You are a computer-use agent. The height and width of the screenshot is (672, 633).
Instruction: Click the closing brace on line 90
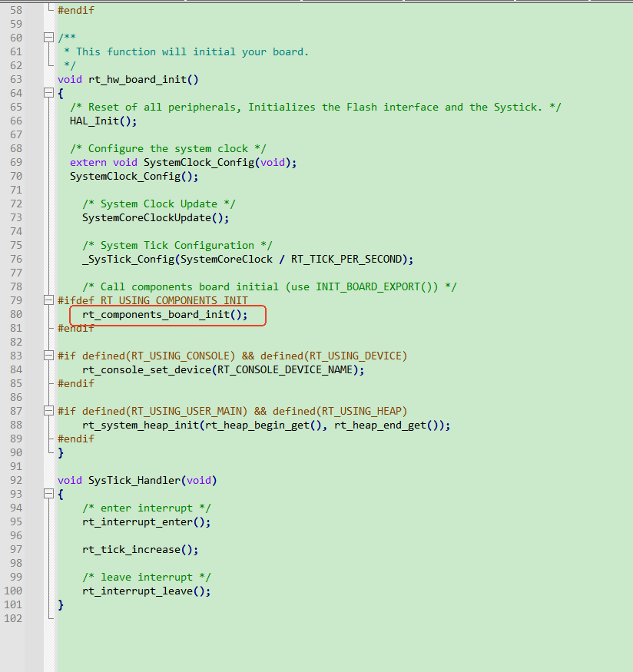(x=61, y=452)
